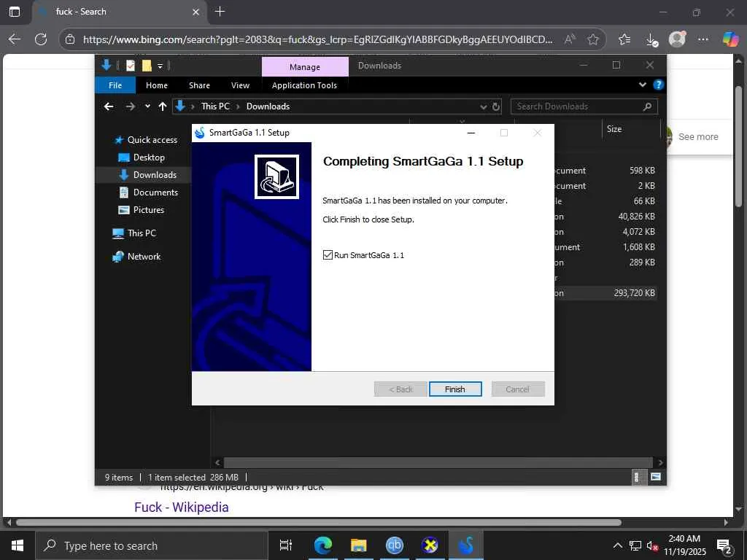
Task: Open qBittorrent from the taskbar
Action: (394, 545)
